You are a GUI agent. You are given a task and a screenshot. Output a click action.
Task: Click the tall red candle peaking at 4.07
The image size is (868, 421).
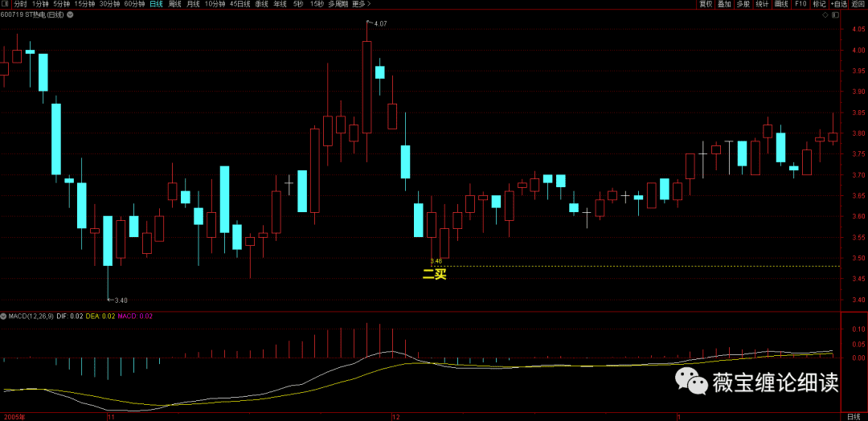point(366,87)
